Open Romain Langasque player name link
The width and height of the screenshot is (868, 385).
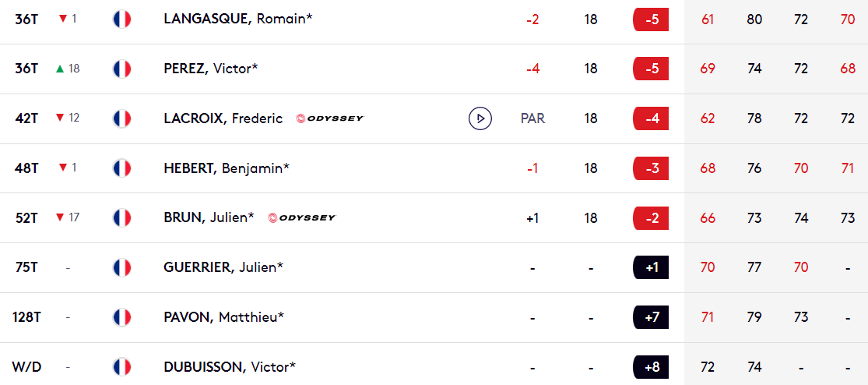[x=238, y=19]
